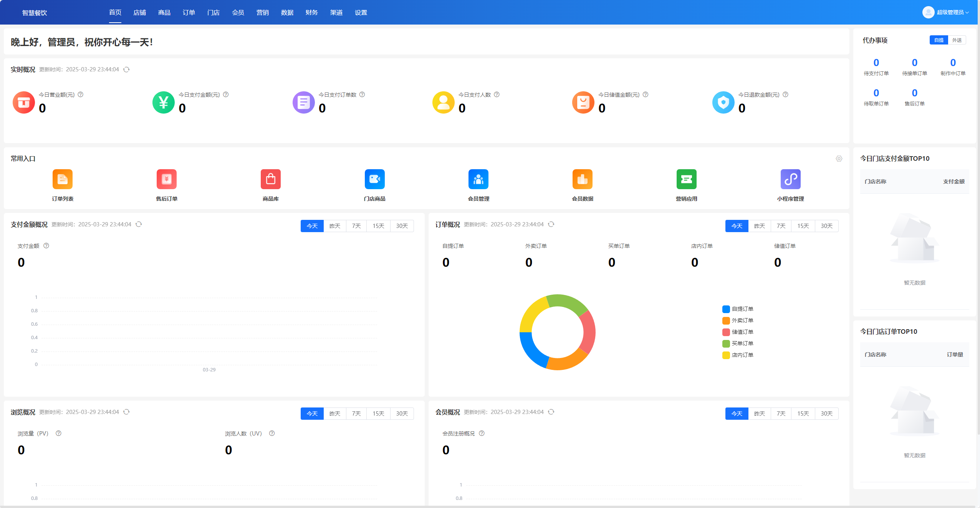Click the 常用入口 settings gear icon

839,158
